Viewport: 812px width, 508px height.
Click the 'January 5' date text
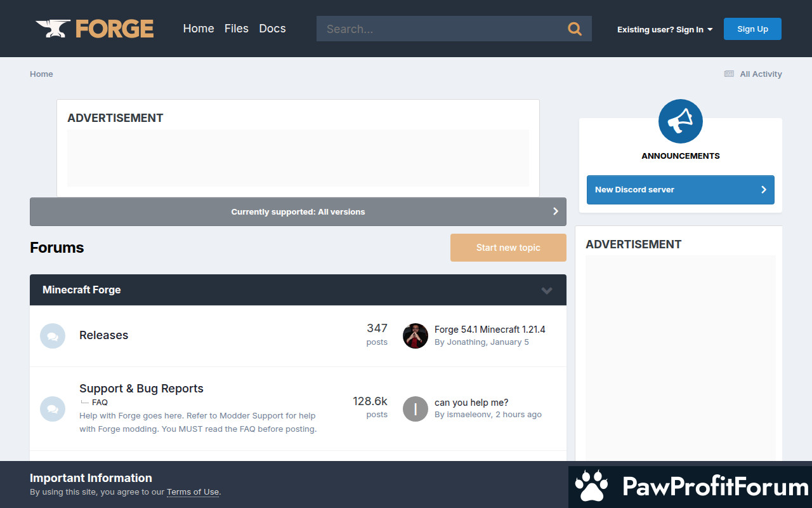tap(509, 342)
